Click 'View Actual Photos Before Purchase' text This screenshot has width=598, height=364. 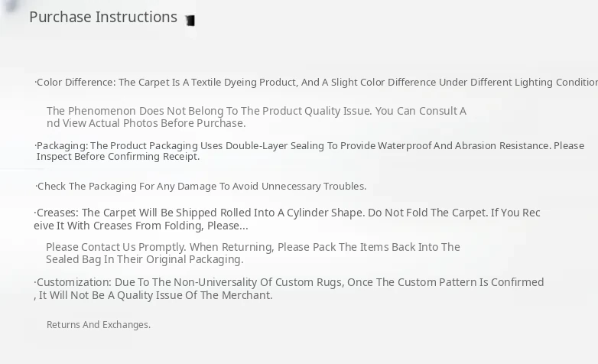coord(153,123)
